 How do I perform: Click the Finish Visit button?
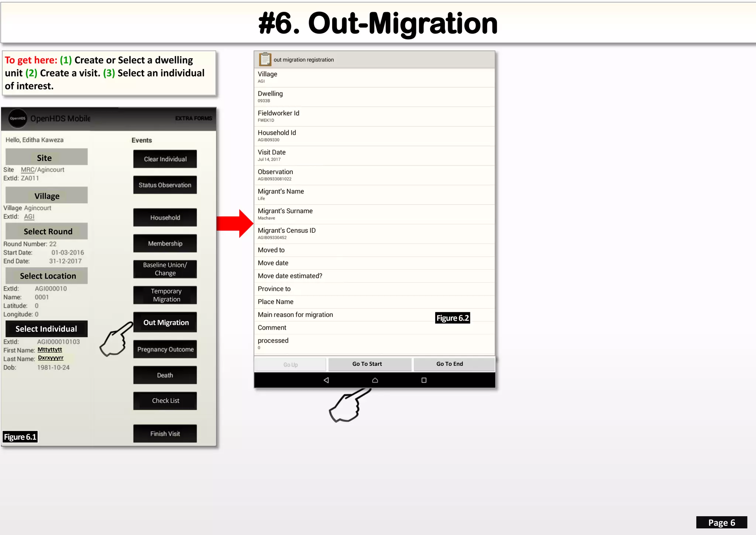[x=165, y=433]
